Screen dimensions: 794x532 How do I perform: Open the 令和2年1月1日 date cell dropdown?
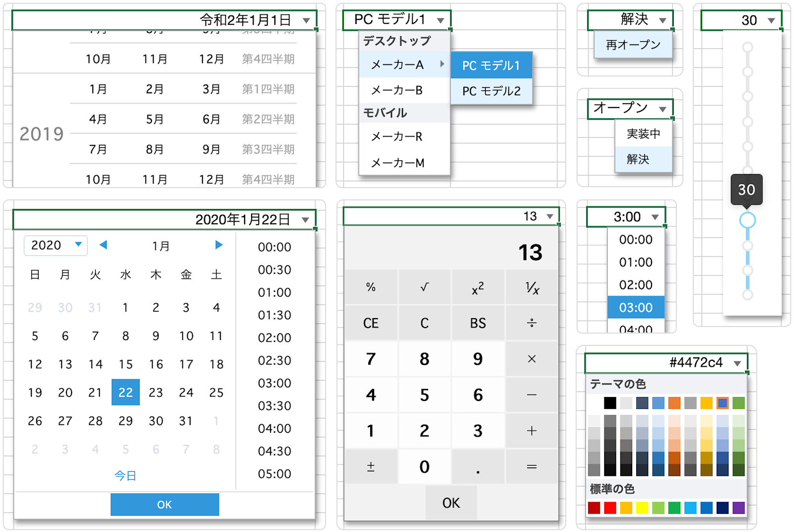coord(306,20)
